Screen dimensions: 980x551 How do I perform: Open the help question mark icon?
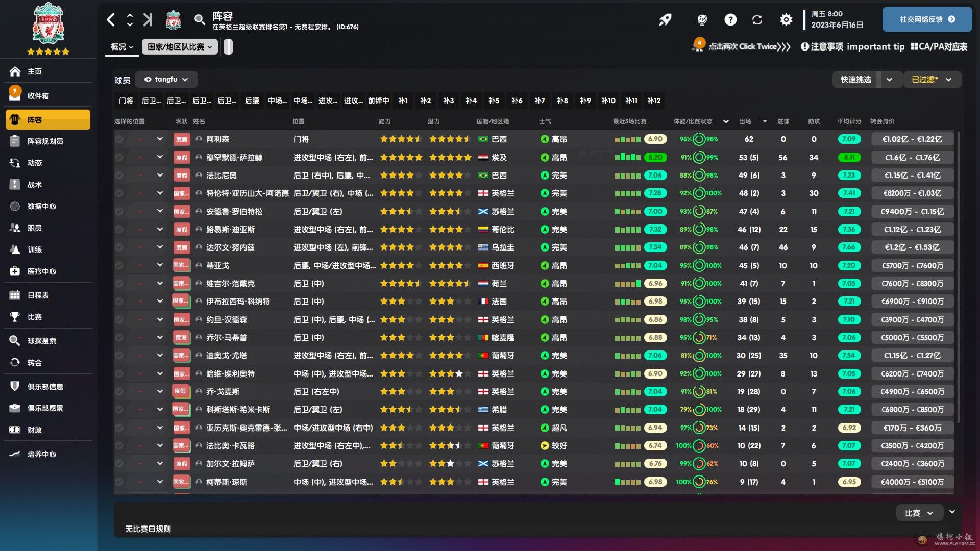[x=730, y=20]
